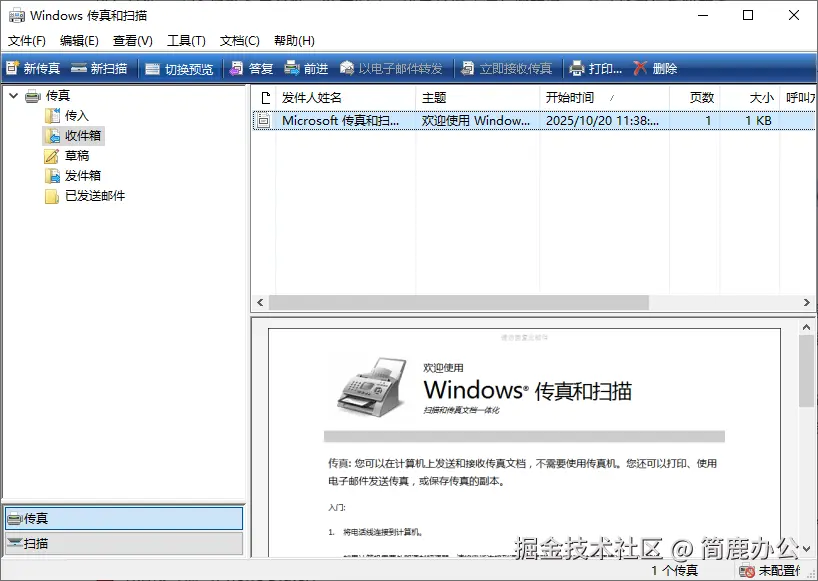Select the Microsoft 传真和扫... sender cell
Viewport: 818px width, 581px height.
point(340,120)
